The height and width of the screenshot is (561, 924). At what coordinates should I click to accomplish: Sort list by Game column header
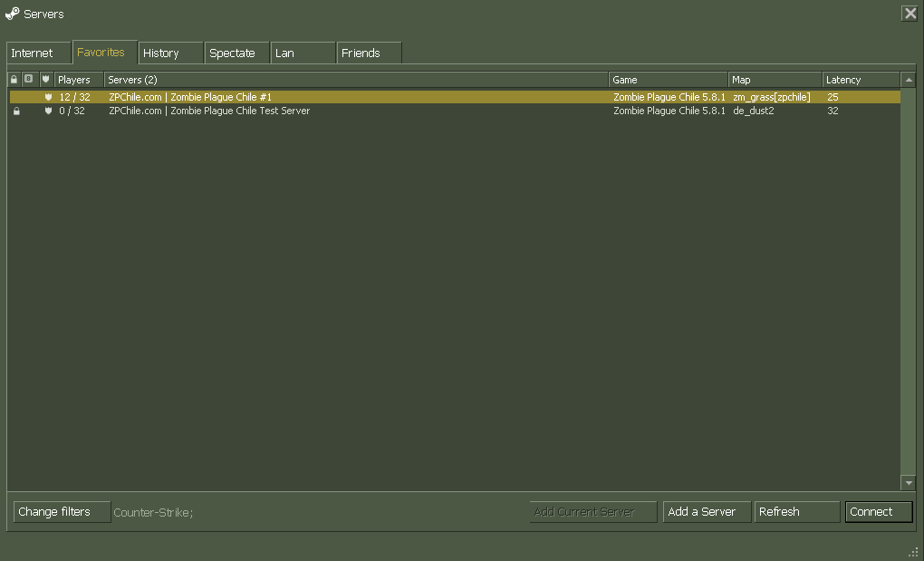pyautogui.click(x=669, y=80)
